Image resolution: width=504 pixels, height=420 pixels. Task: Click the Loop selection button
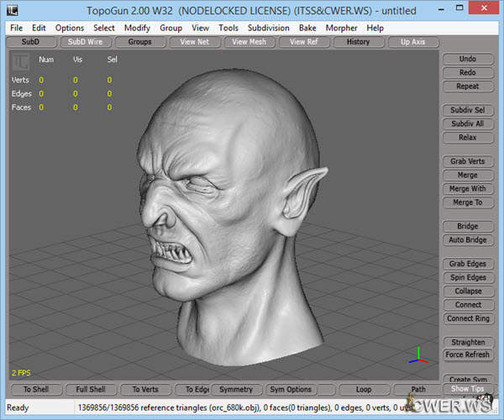363,390
